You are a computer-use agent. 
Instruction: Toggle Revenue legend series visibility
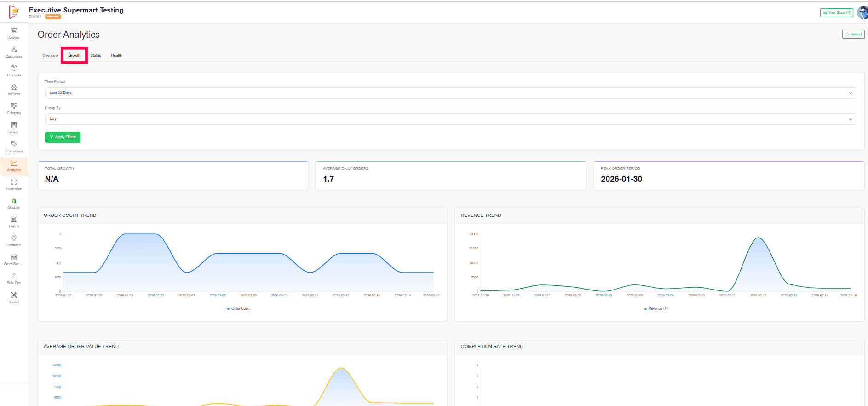coord(655,309)
